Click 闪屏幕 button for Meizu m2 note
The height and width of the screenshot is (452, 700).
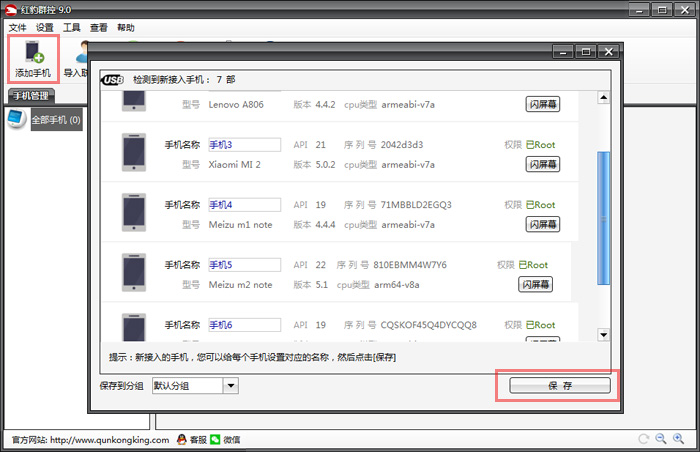pyautogui.click(x=535, y=285)
